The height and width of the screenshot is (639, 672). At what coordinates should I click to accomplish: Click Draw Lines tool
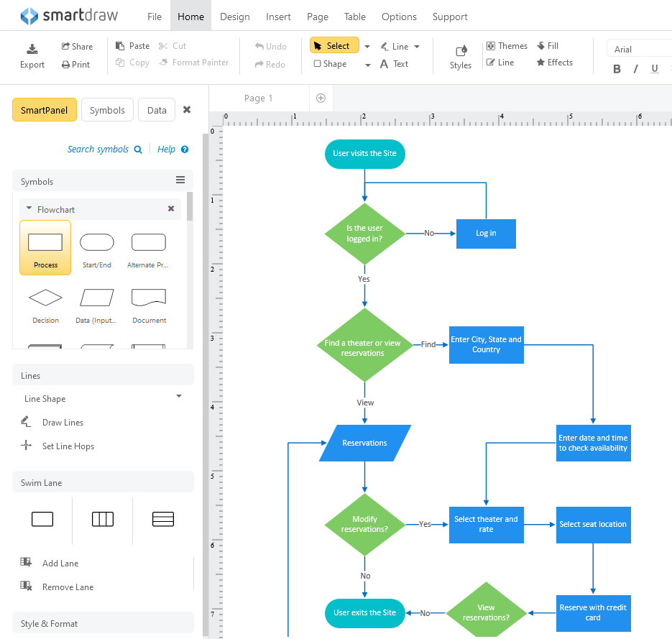click(52, 422)
